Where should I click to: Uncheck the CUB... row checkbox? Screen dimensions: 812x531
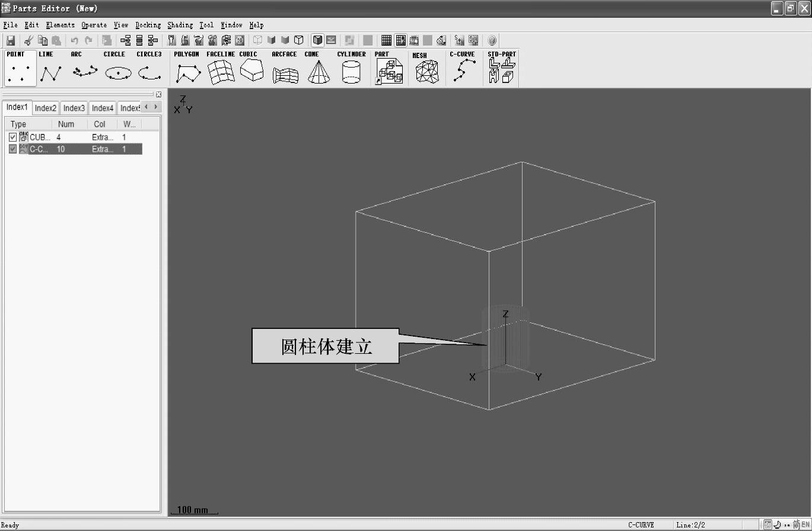13,137
